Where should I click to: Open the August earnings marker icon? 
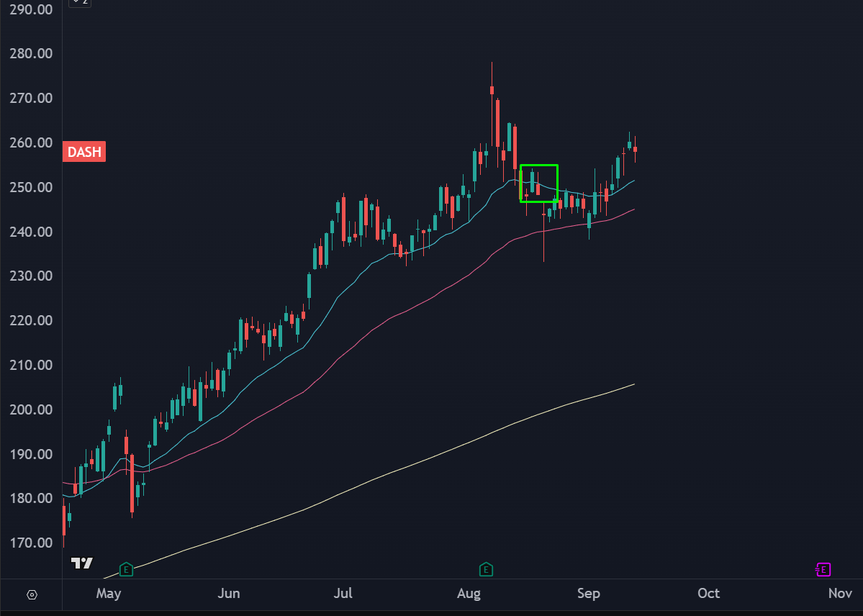point(485,569)
